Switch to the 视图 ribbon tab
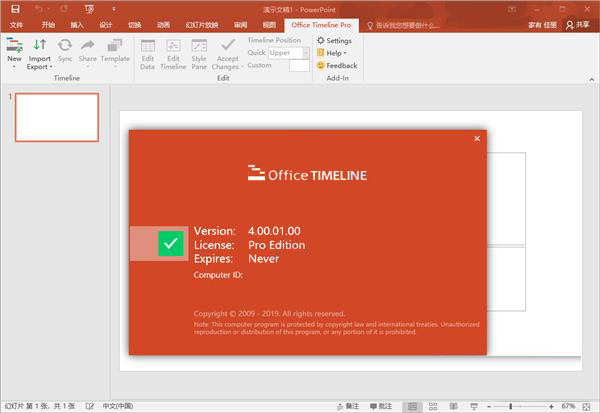Image resolution: width=600 pixels, height=413 pixels. [269, 25]
